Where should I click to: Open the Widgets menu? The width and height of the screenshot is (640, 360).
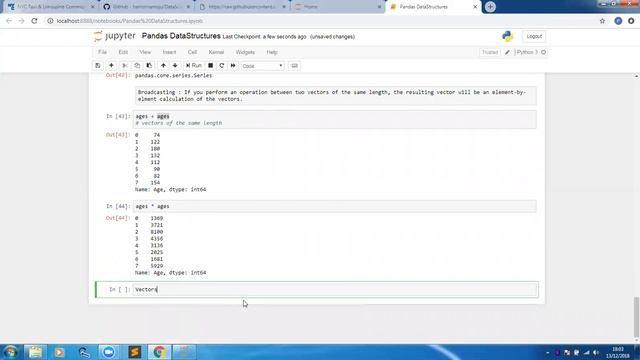point(245,52)
